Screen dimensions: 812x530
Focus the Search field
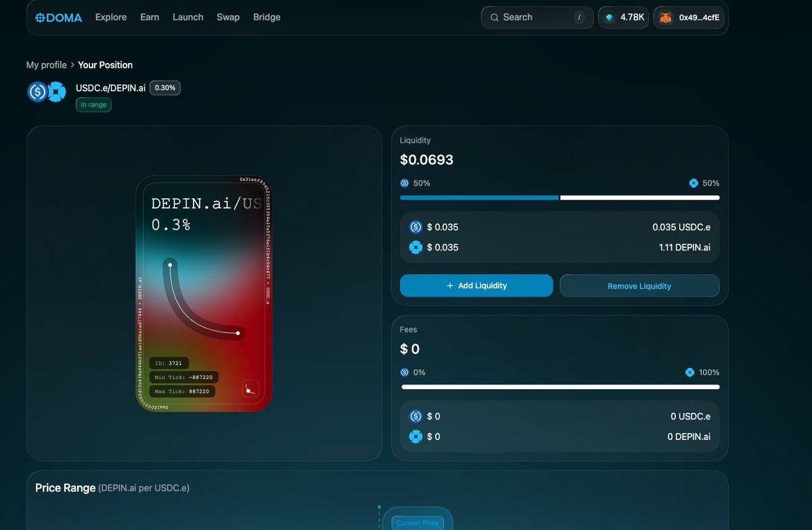point(537,18)
